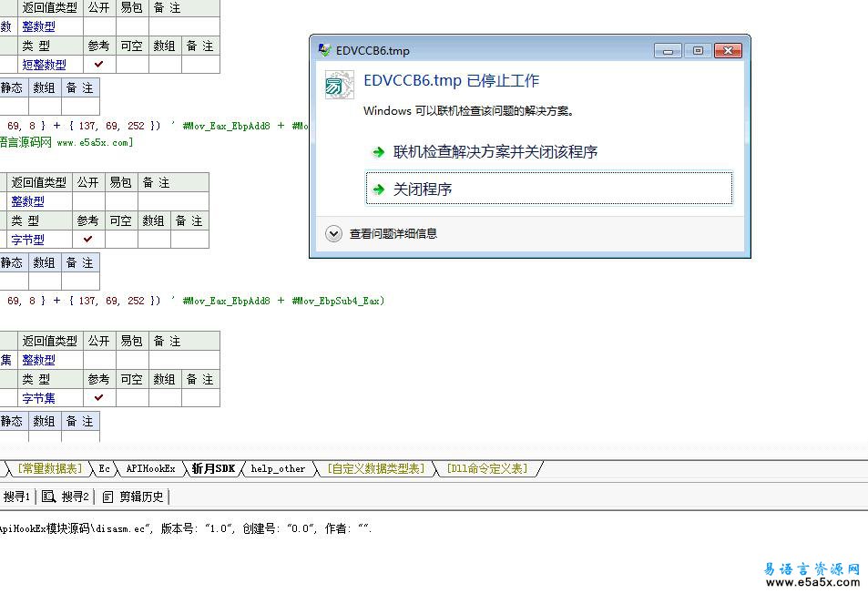The image size is (868, 594).
Task: Click the EDVCCB6.tmp title bar icon
Action: (x=324, y=50)
